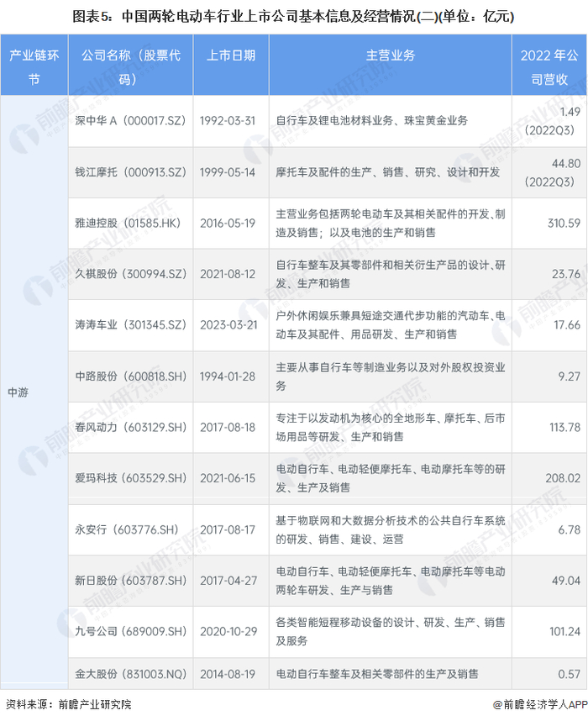Click listing date 2023-03-21
588x721 pixels.
(x=228, y=325)
